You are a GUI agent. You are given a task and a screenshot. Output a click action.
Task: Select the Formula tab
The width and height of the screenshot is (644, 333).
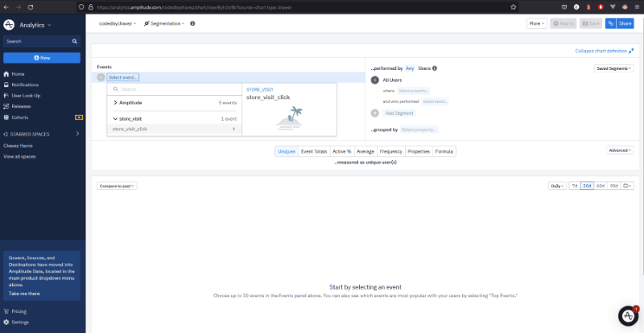tap(444, 151)
